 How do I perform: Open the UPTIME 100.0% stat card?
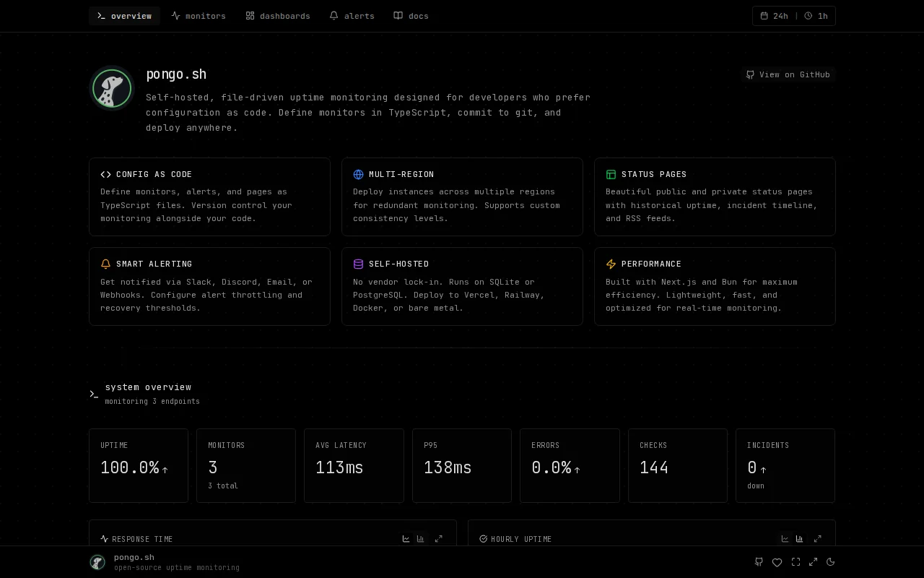(x=139, y=465)
